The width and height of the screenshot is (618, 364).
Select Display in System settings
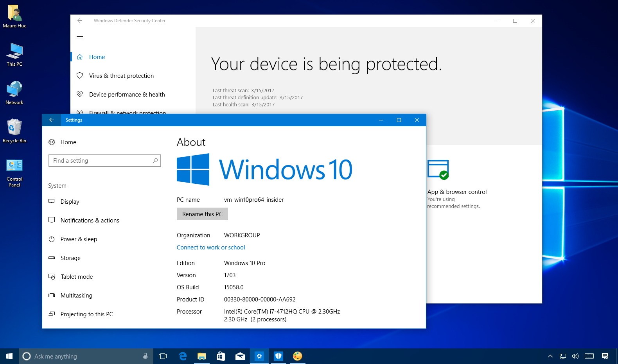(x=70, y=202)
